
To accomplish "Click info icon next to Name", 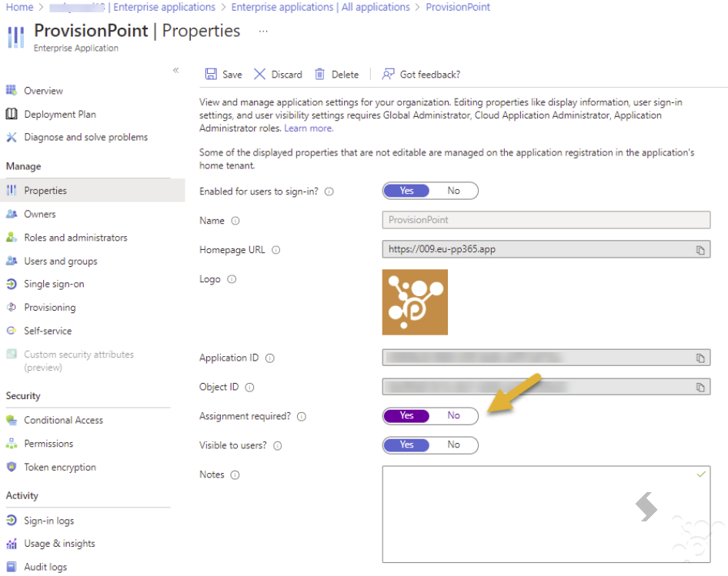I will coord(235,221).
